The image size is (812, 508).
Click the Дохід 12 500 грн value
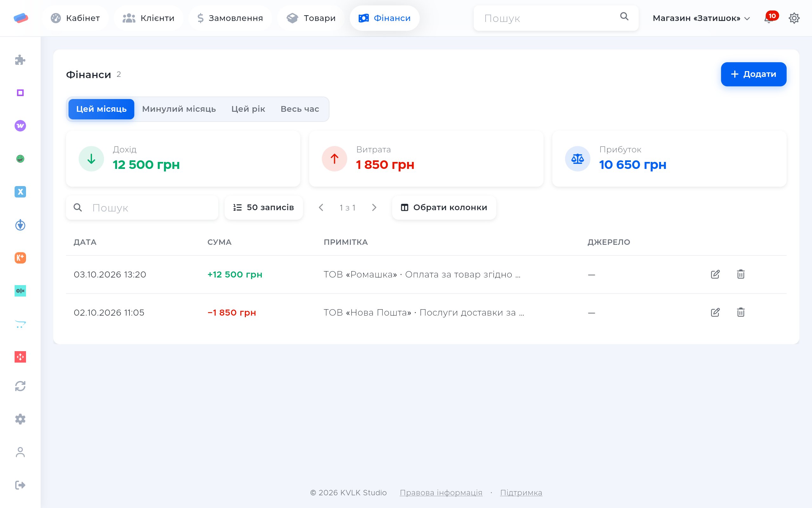click(x=146, y=165)
